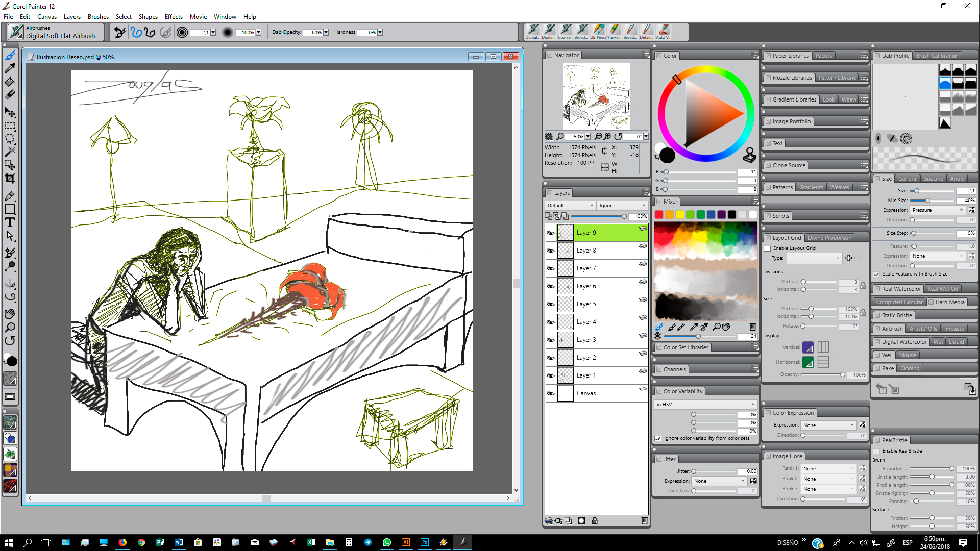This screenshot has width=980, height=551.
Task: Open Color Variability in HSV dropdown
Action: 705,404
